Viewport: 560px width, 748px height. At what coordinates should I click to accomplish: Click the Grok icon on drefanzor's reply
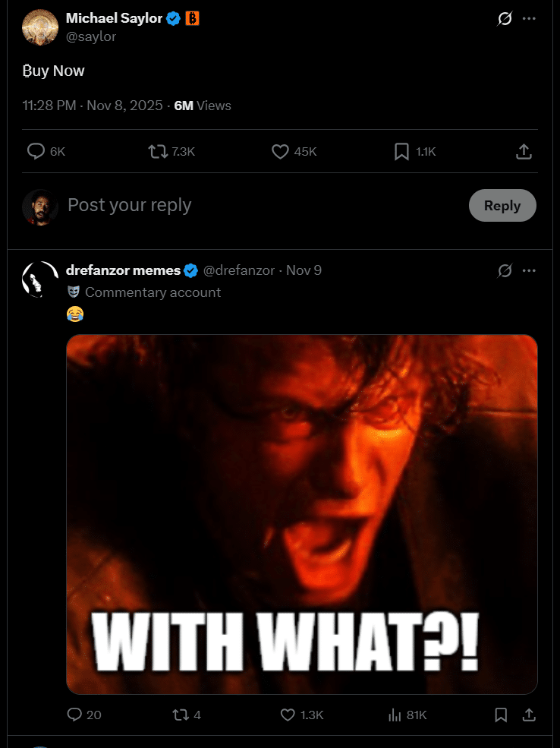[505, 270]
